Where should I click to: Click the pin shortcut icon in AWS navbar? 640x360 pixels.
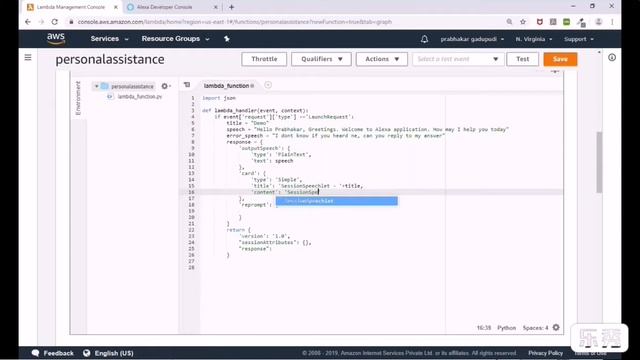click(x=227, y=39)
